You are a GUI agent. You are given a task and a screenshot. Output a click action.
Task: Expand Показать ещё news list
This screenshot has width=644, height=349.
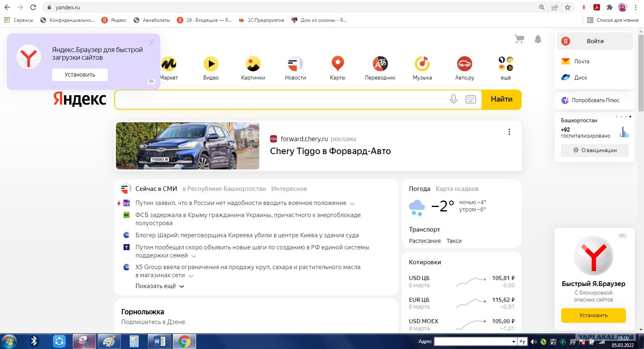[160, 286]
